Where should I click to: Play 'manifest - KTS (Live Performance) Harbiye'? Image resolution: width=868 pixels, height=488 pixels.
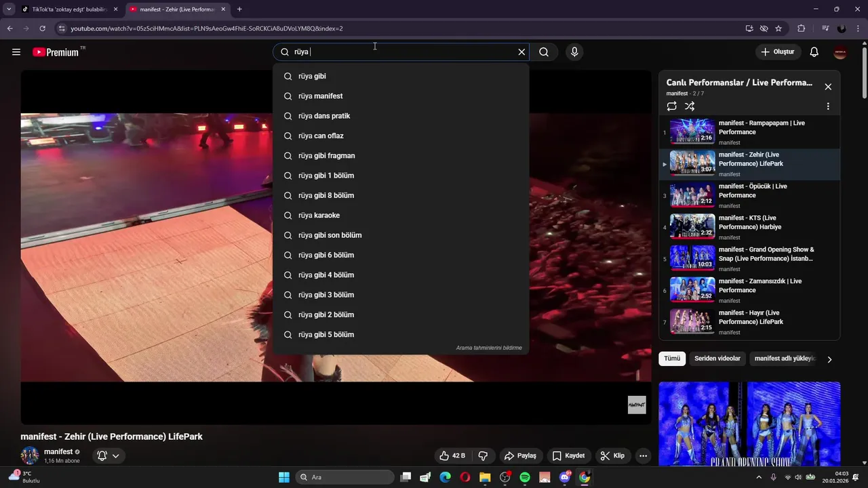click(749, 227)
